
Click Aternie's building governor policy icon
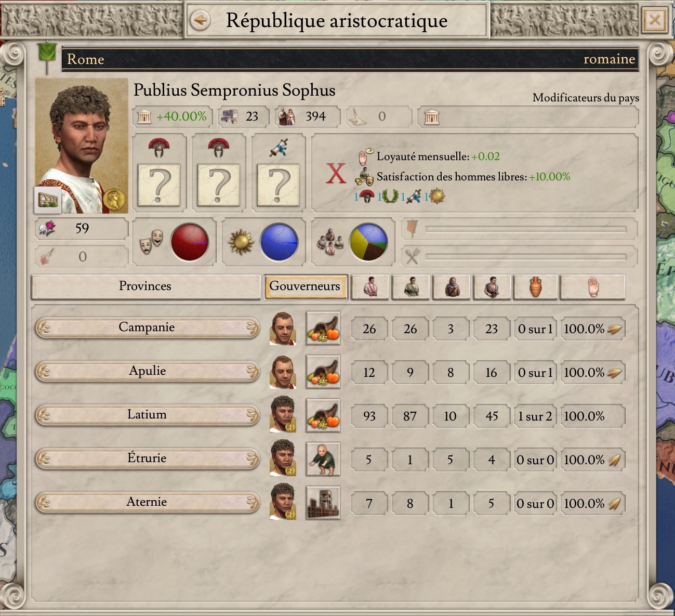323,503
